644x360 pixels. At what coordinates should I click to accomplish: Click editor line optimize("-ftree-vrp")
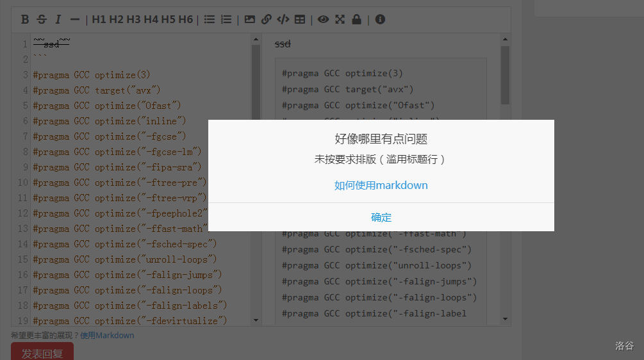coord(120,198)
